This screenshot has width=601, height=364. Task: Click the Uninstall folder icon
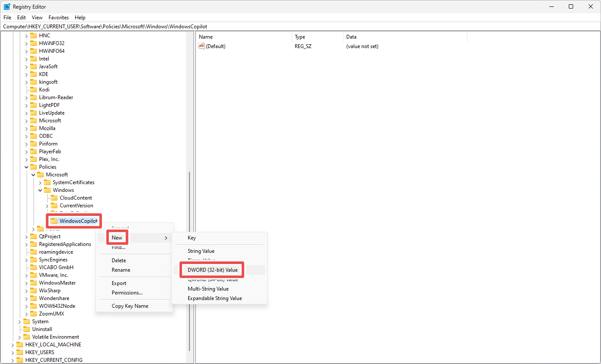(x=27, y=329)
